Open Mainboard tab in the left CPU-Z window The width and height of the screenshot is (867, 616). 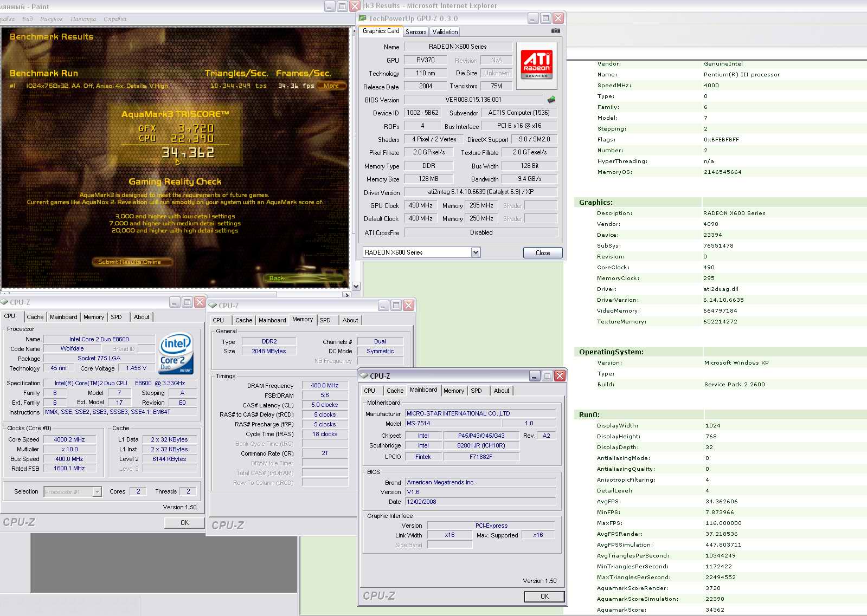pos(63,317)
